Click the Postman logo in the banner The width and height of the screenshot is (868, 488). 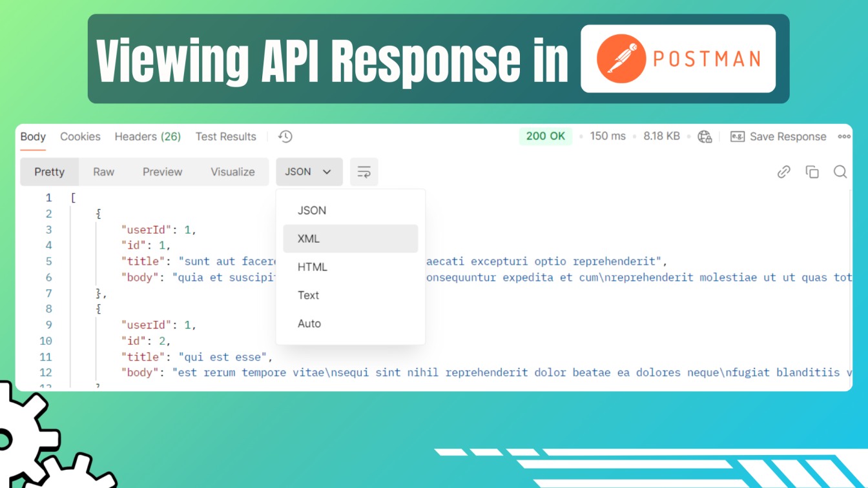[x=678, y=59]
